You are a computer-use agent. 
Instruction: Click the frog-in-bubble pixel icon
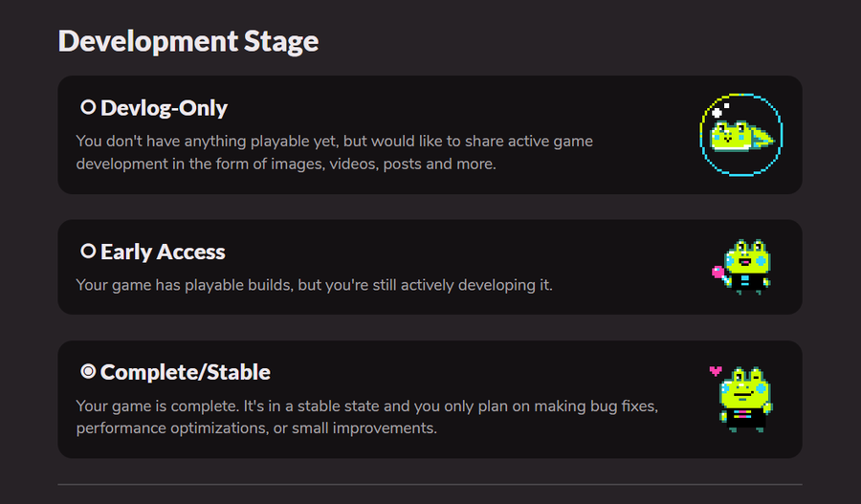click(x=741, y=135)
